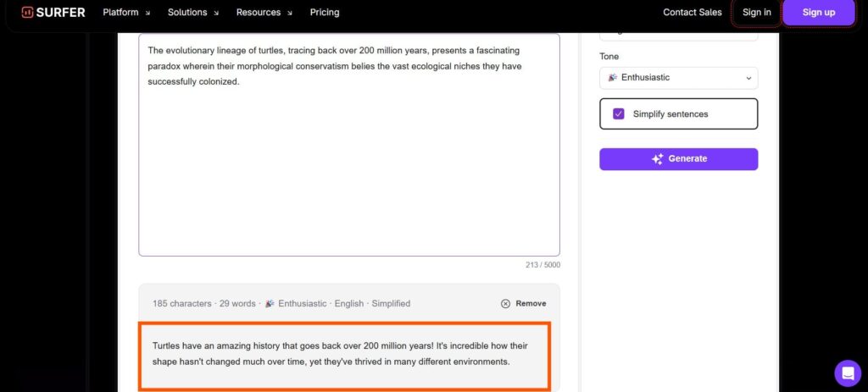Go to the Pricing page
Viewport: 868px width, 392px height.
pyautogui.click(x=325, y=12)
